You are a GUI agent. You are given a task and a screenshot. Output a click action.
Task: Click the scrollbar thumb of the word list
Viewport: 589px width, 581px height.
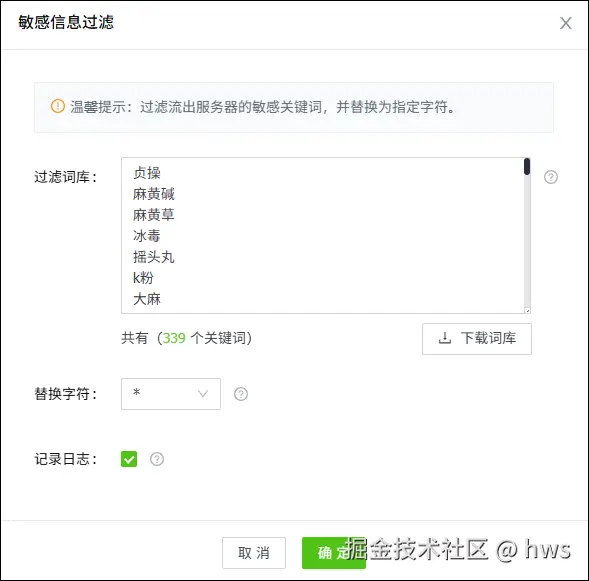(x=527, y=166)
